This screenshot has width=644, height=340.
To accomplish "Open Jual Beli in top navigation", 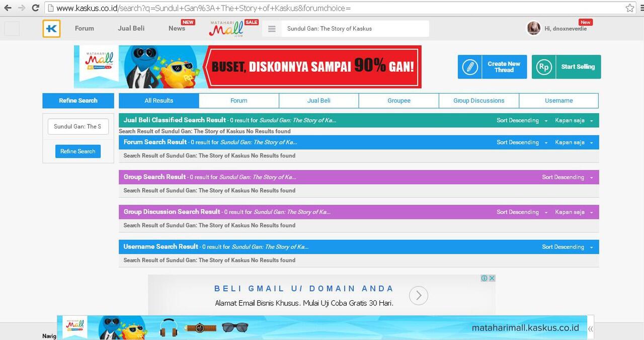I will pyautogui.click(x=131, y=28).
